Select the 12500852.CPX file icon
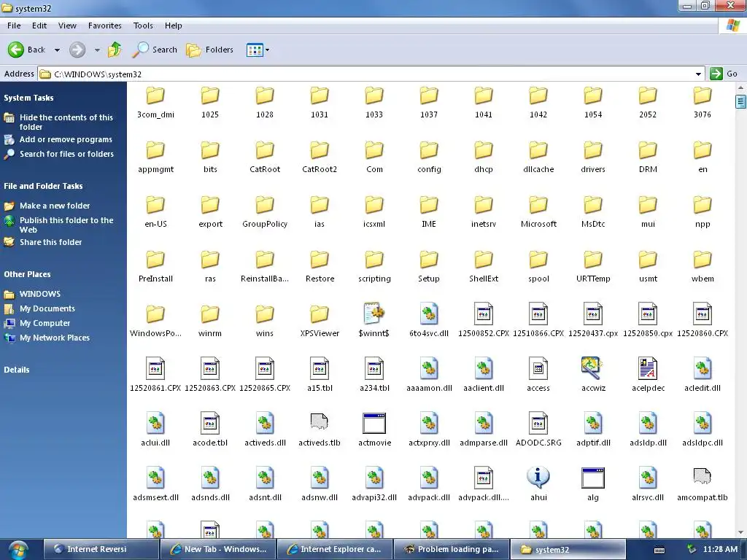Image resolution: width=747 pixels, height=560 pixels. coord(484,314)
